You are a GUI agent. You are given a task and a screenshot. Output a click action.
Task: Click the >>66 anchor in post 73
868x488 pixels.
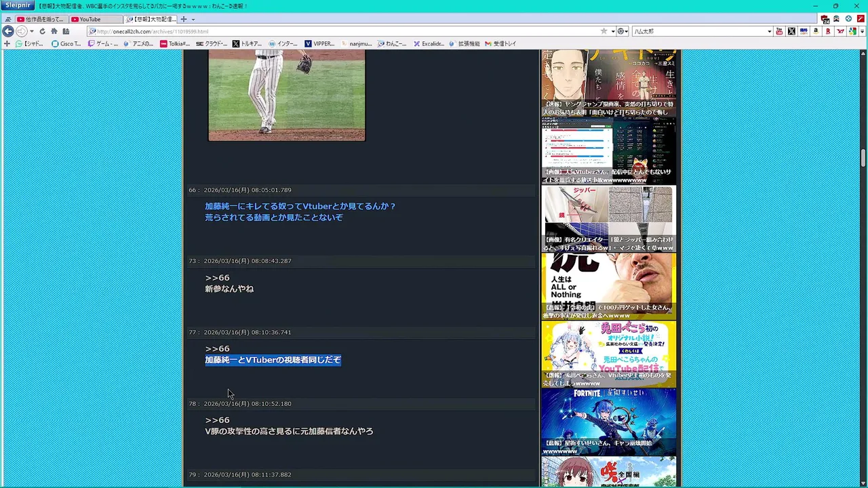click(x=217, y=277)
